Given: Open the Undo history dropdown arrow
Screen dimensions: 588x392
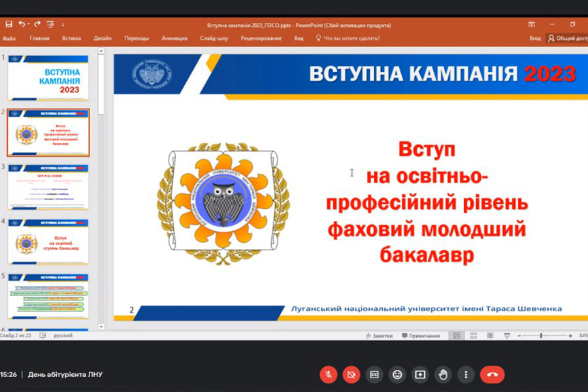Looking at the screenshot, I should 29,24.
